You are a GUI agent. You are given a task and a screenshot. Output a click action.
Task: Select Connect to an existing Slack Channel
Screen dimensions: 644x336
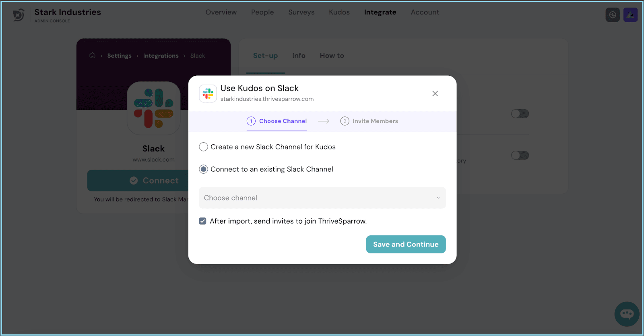pyautogui.click(x=204, y=169)
